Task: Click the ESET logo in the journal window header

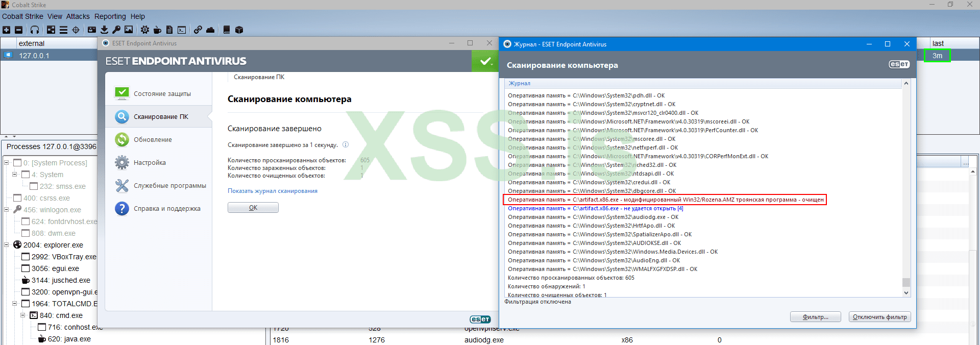Action: 899,64
